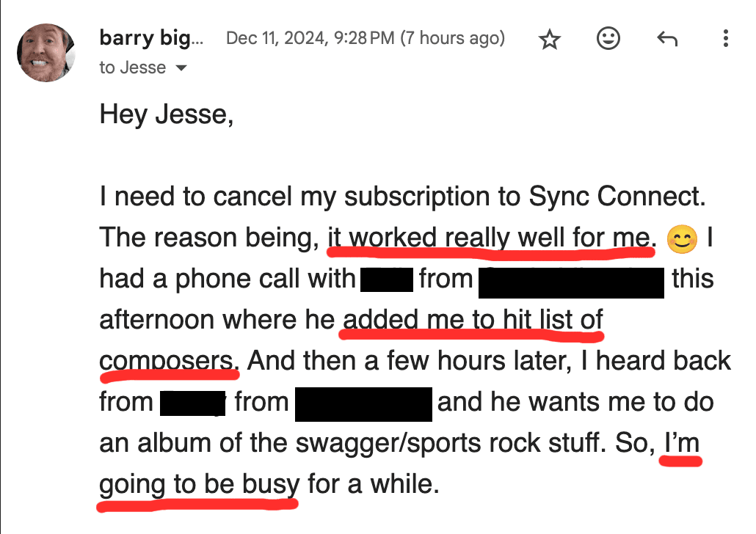
Task: Click the redacted block before 'and he wants'
Action: click(x=363, y=404)
